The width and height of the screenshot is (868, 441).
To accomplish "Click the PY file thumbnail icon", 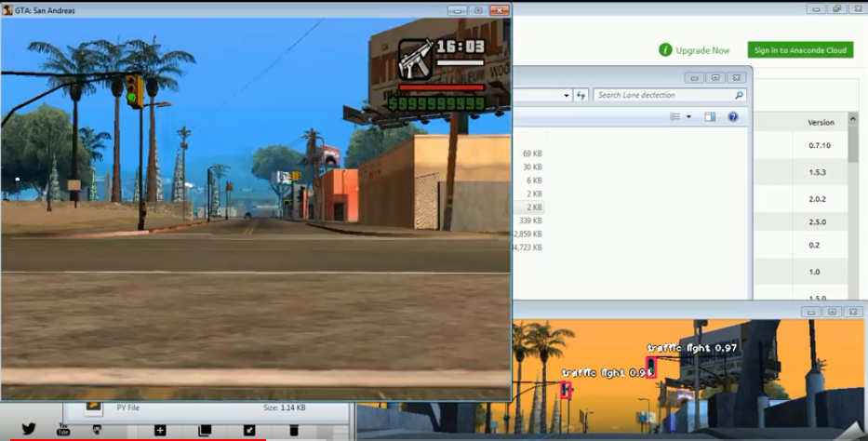I will [x=94, y=408].
